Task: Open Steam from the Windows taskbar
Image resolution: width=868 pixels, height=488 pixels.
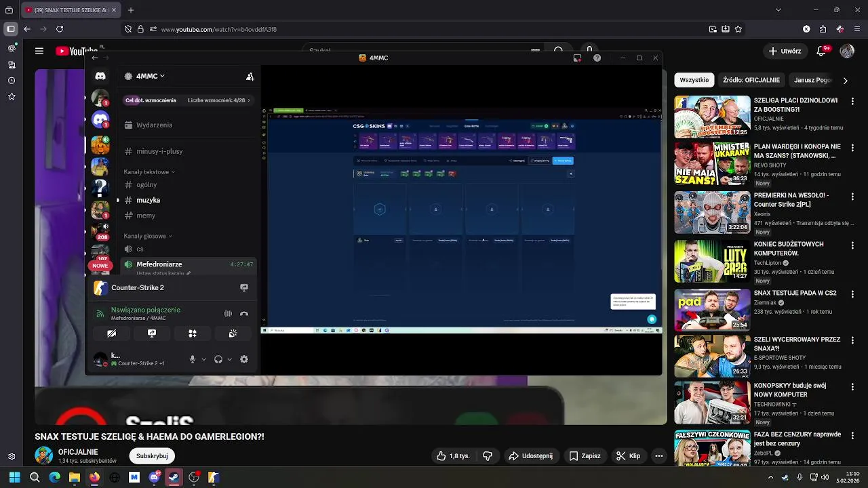Action: pos(174,477)
